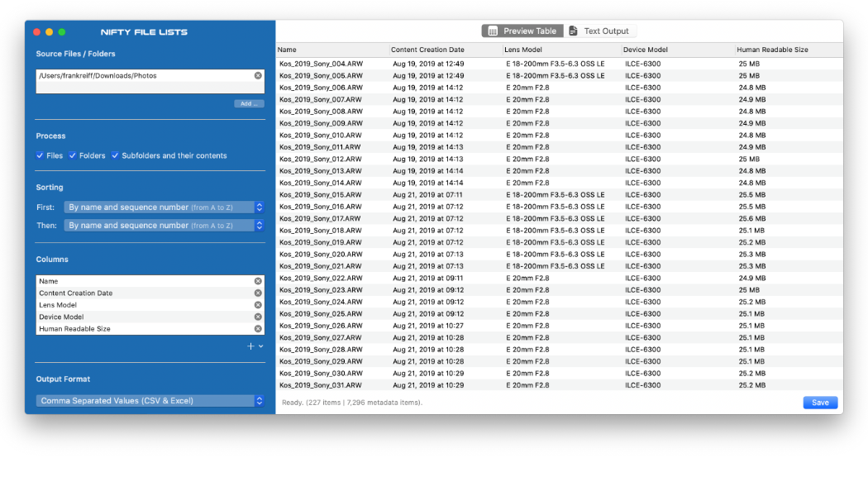Select the Kos_2019_Sony_014.ARW file name
This screenshot has height=477, width=868.
[x=321, y=183]
